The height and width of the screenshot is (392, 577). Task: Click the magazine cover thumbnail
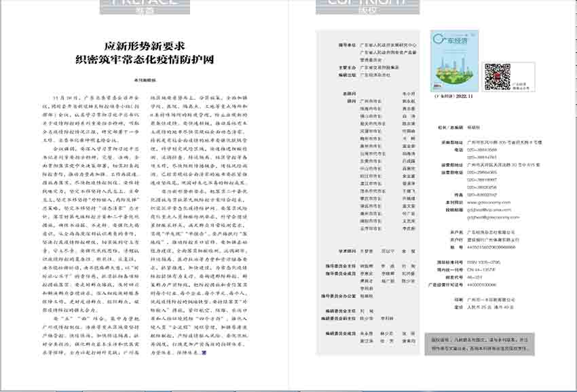[452, 62]
